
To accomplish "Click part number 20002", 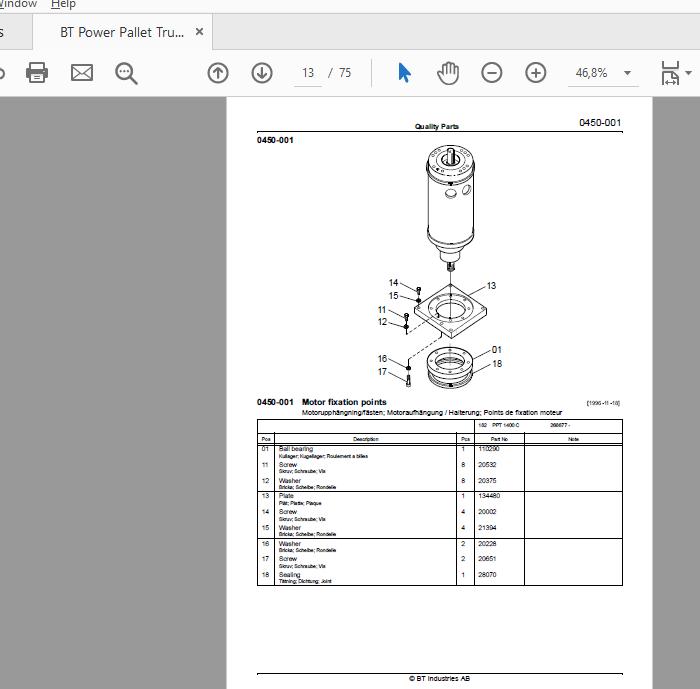I will (487, 512).
